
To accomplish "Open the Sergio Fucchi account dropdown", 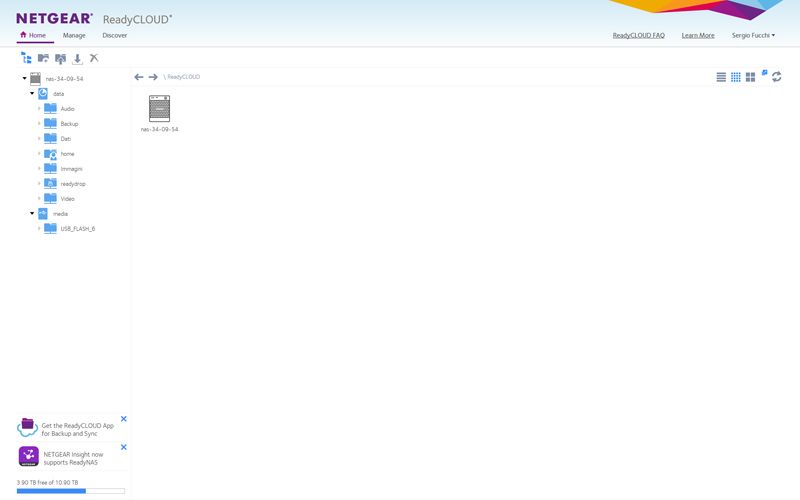I will point(753,35).
